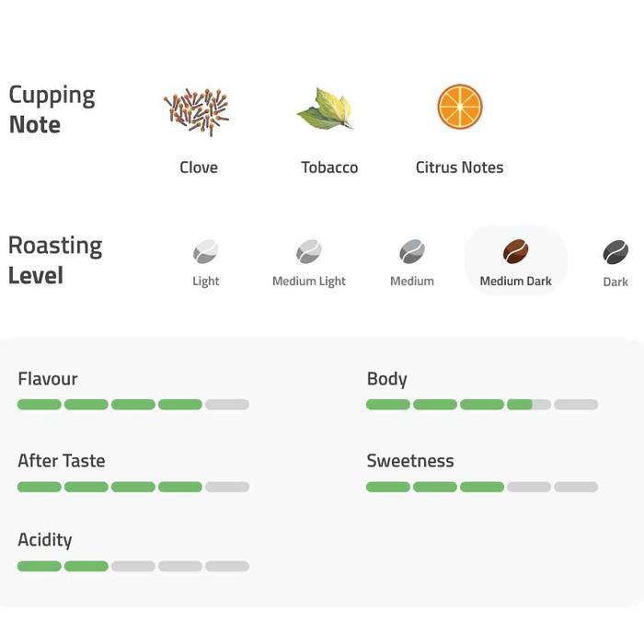Image resolution: width=644 pixels, height=644 pixels.
Task: Click the Roasting Level heading
Action: [55, 259]
